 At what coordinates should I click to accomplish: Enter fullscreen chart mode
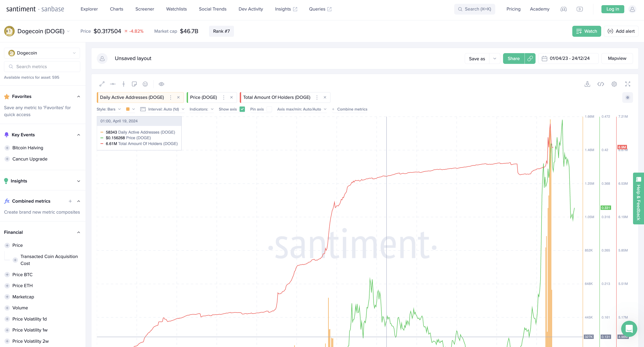click(628, 84)
